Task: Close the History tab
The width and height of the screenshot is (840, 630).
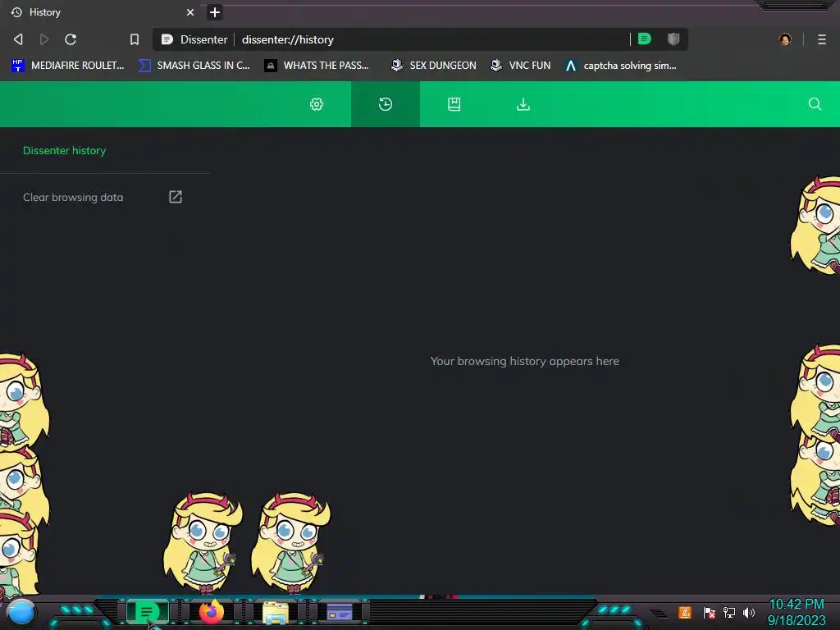Action: coord(190,11)
